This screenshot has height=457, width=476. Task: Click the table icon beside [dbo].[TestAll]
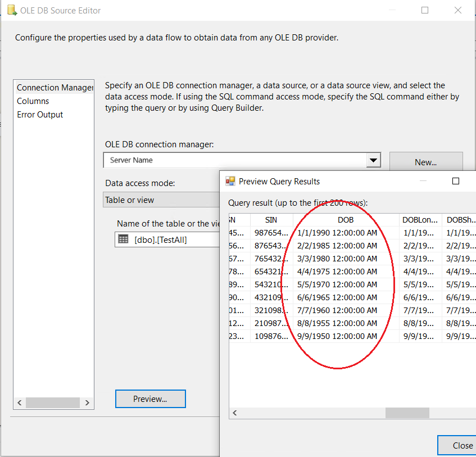click(123, 239)
